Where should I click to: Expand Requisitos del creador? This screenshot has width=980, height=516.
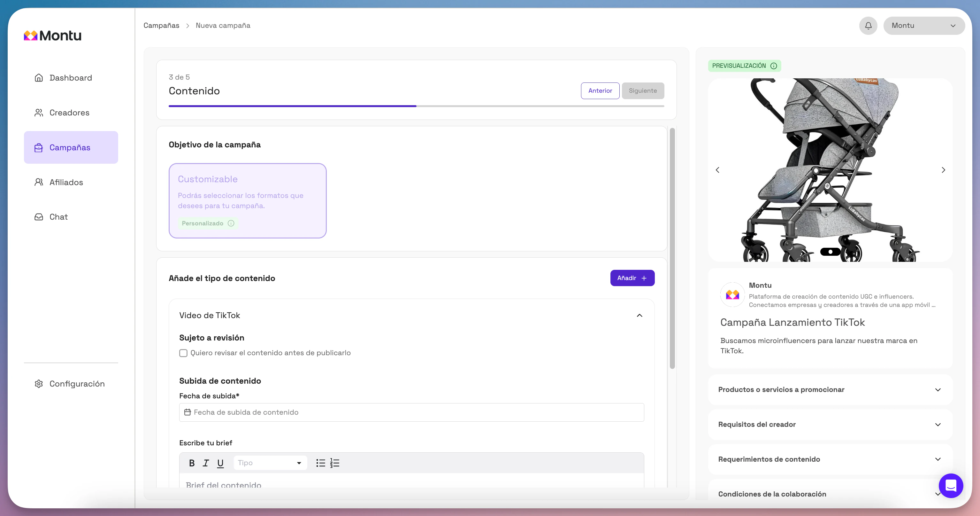click(830, 425)
